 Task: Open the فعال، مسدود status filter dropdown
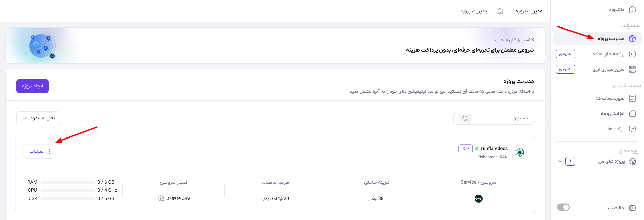(38, 118)
